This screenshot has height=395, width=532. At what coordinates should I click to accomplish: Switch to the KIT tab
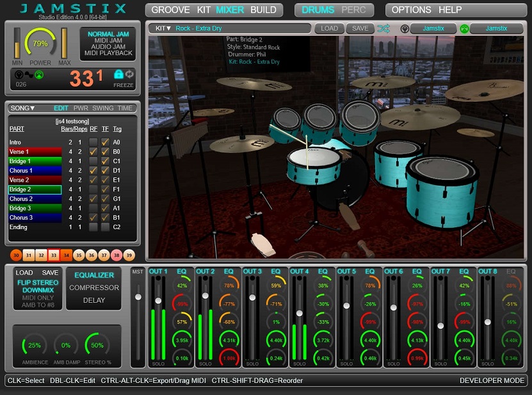204,10
